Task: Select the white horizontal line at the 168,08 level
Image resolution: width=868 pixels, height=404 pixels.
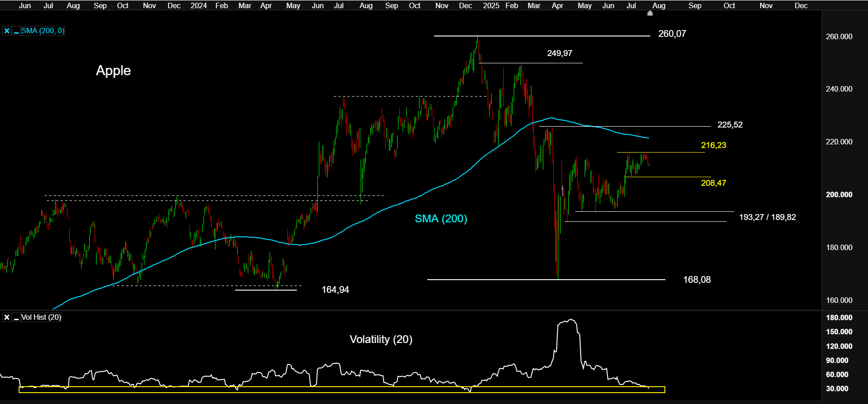Action: tap(546, 280)
